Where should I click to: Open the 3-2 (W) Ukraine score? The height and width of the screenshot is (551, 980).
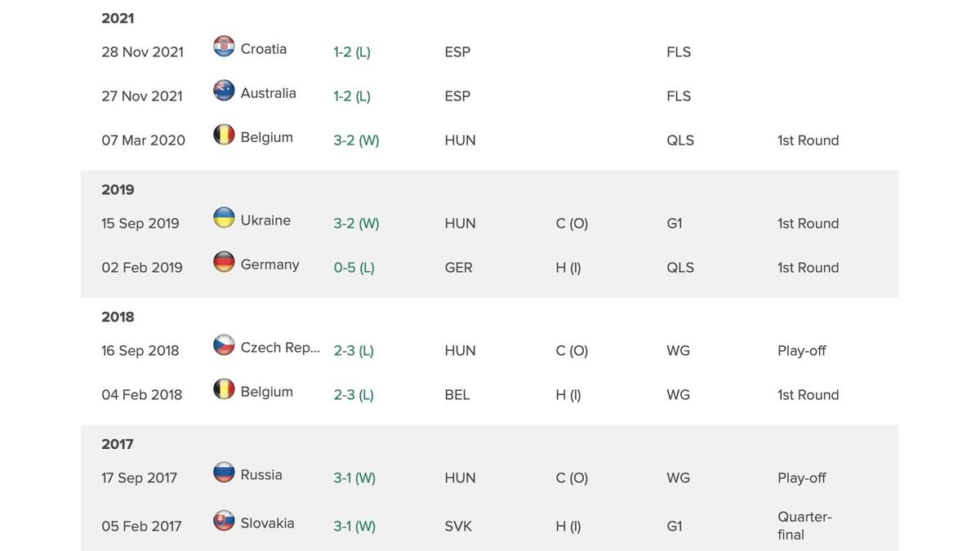pos(356,224)
